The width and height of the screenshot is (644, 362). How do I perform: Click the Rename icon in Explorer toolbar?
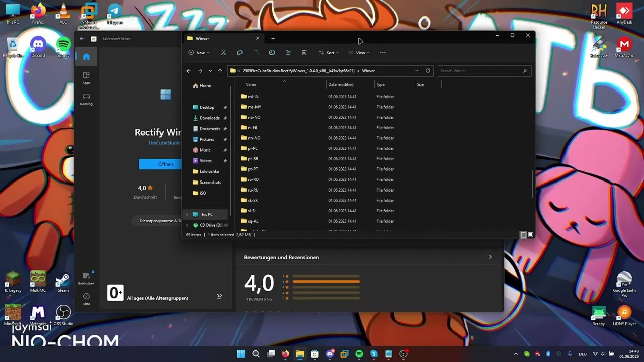(272, 53)
